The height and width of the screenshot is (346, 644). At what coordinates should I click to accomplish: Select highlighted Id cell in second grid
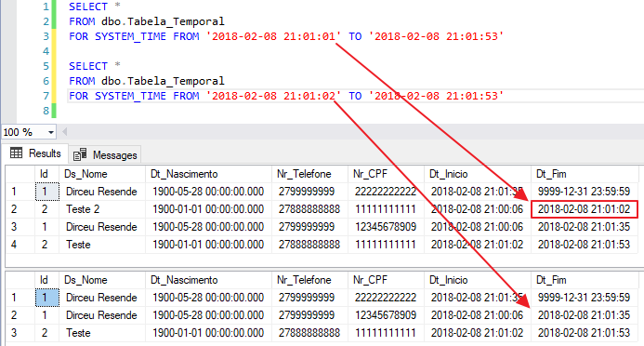coord(46,298)
